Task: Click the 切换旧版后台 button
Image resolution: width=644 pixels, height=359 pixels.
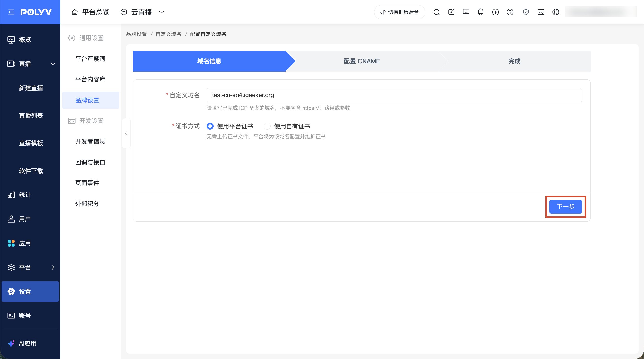Action: click(400, 12)
